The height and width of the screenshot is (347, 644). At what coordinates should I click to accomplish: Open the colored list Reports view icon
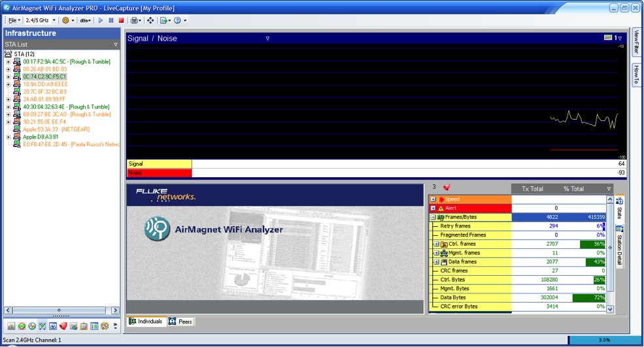click(x=94, y=326)
